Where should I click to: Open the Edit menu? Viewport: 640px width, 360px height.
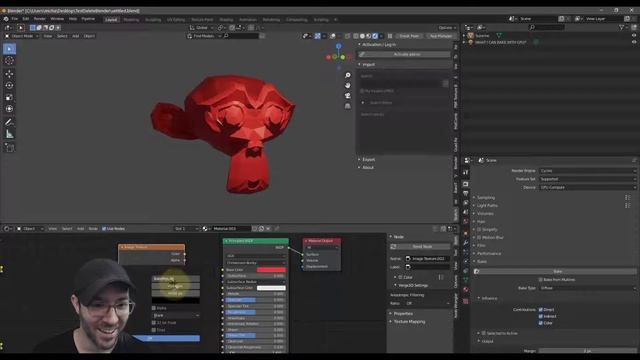click(26, 19)
